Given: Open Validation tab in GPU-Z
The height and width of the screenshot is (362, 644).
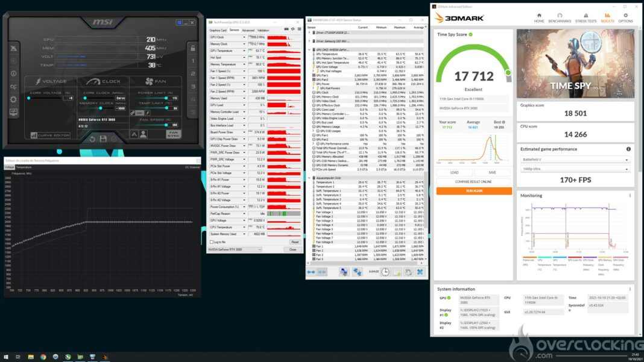Looking at the screenshot, I should click(x=263, y=30).
